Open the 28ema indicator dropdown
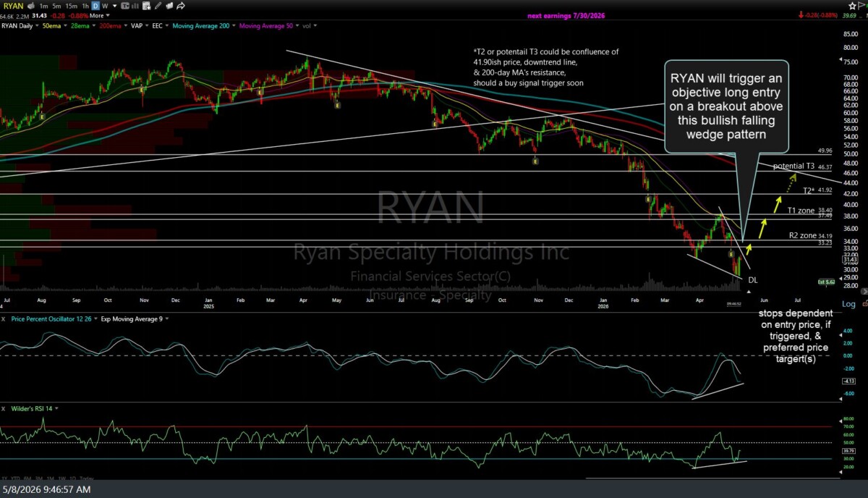This screenshot has height=498, width=868. pyautogui.click(x=94, y=26)
